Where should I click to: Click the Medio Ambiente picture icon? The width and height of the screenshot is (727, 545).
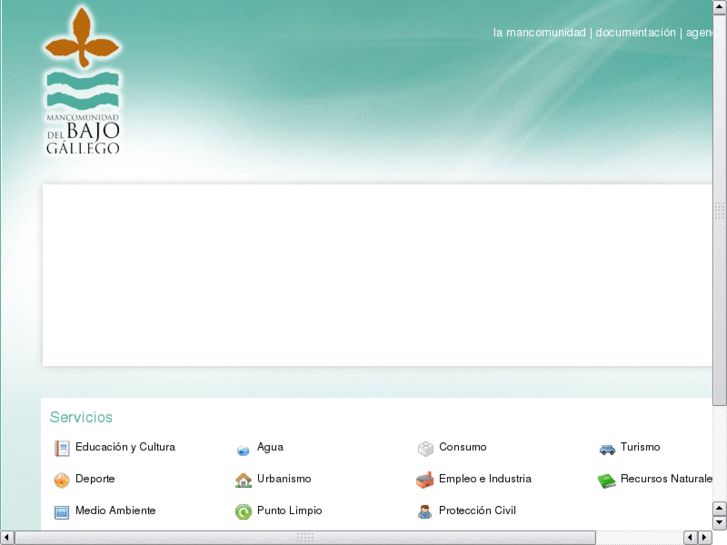click(x=62, y=512)
